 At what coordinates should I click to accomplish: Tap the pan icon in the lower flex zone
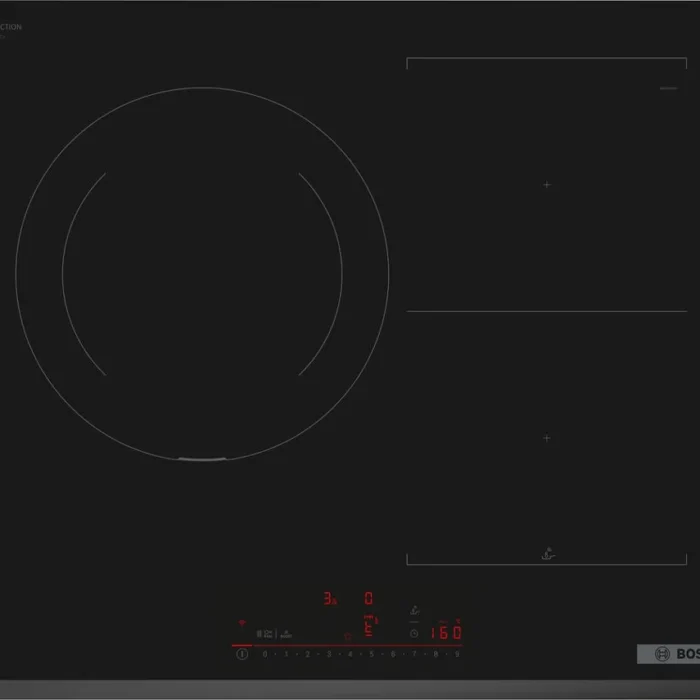(547, 553)
